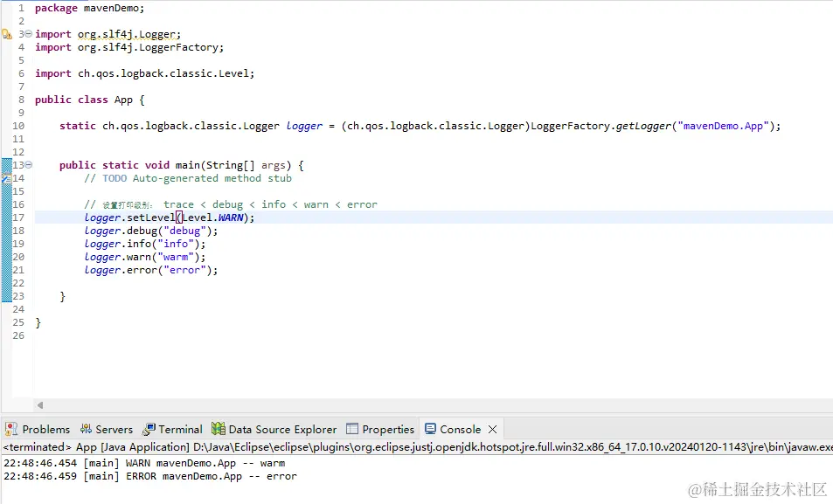Image resolution: width=833 pixels, height=504 pixels.
Task: Click the class name "App" on line 8
Action: [x=123, y=100]
